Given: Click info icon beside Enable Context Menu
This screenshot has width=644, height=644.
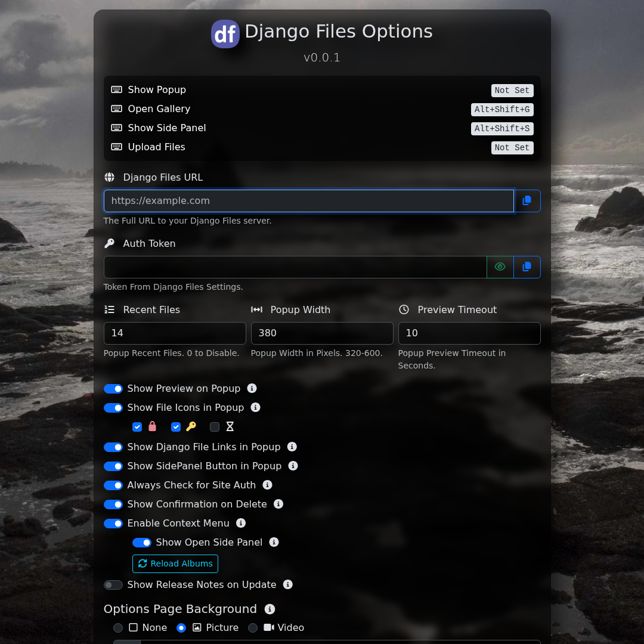Looking at the screenshot, I should 241,523.
